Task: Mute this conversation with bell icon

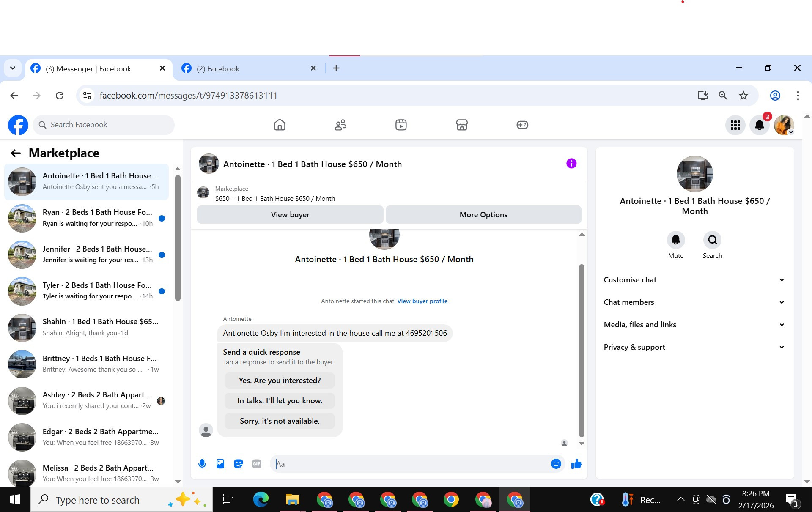Action: coord(675,240)
